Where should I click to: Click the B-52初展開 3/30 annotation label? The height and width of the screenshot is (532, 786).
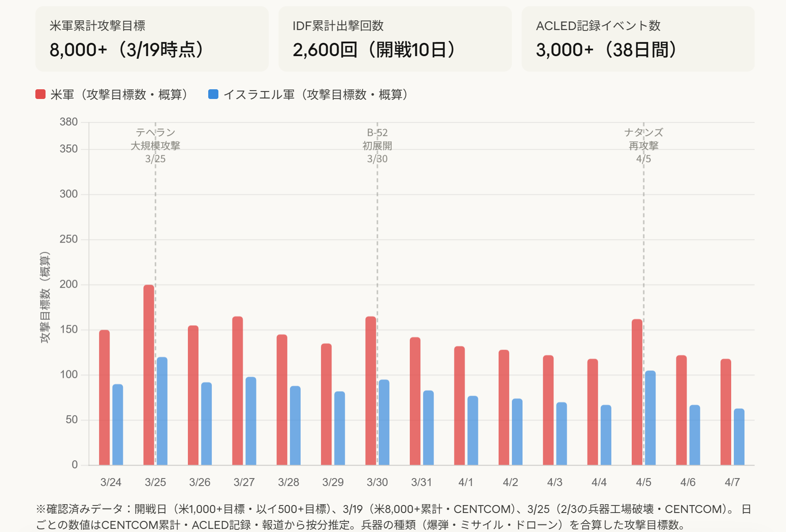point(377,145)
